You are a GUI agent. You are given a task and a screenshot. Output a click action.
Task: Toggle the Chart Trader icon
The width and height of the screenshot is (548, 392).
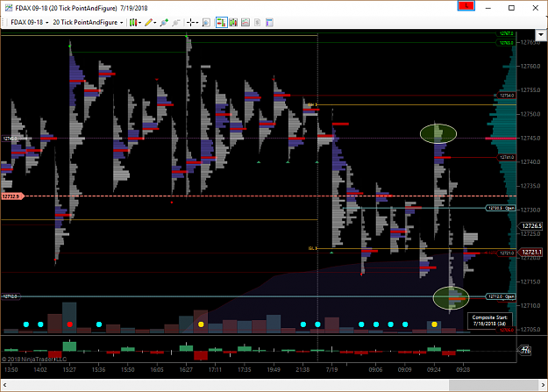click(221, 23)
